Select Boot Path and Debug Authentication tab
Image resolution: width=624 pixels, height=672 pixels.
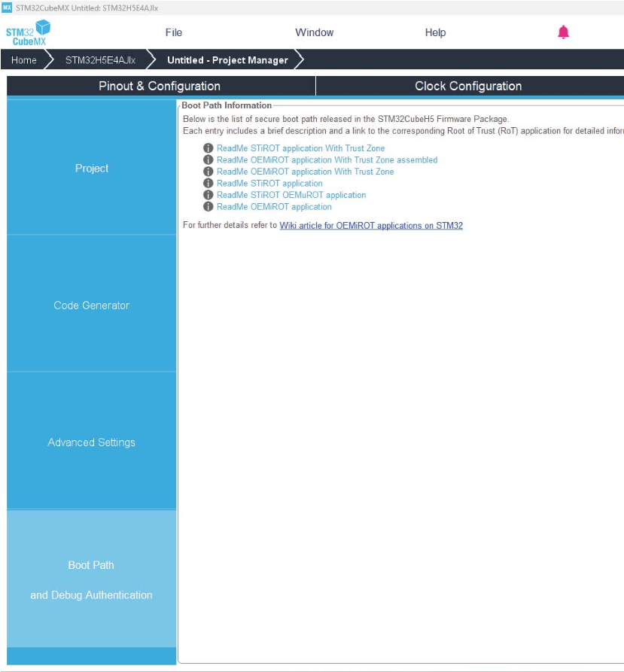click(x=92, y=579)
